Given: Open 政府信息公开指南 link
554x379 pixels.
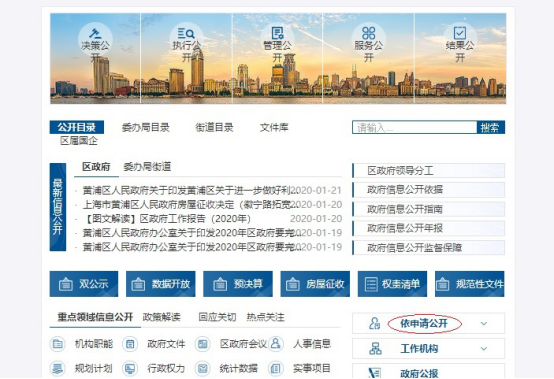Looking at the screenshot, I should click(429, 209).
